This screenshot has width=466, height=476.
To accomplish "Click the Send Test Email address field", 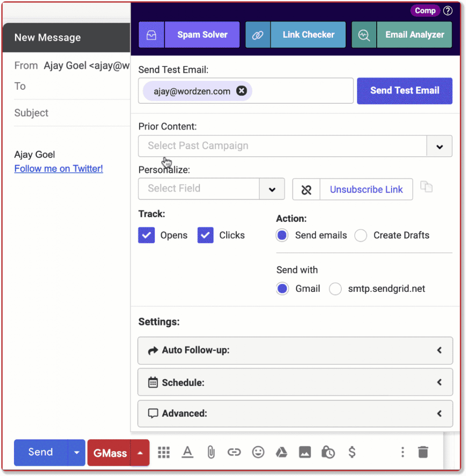I will [246, 91].
